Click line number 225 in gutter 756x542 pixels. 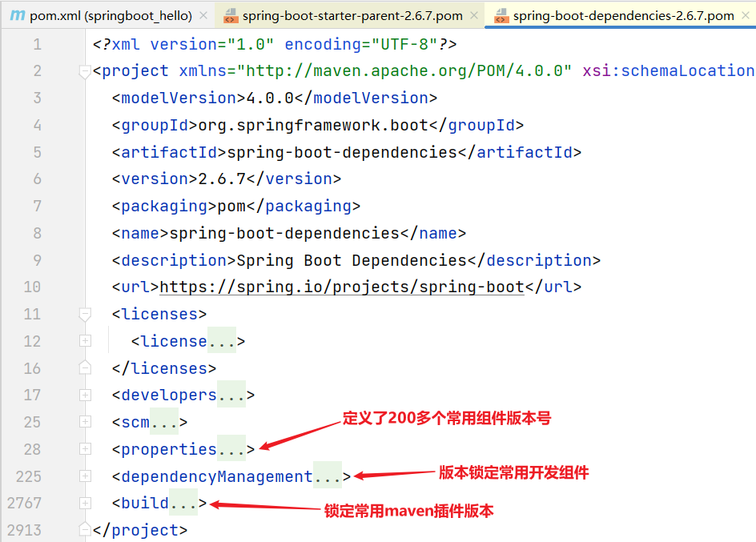click(29, 476)
